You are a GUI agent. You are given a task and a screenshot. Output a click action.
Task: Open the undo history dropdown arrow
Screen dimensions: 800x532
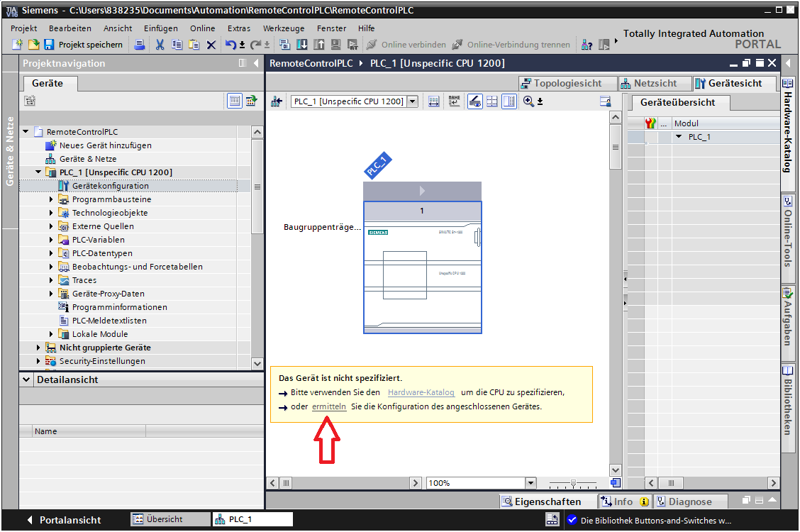point(242,45)
